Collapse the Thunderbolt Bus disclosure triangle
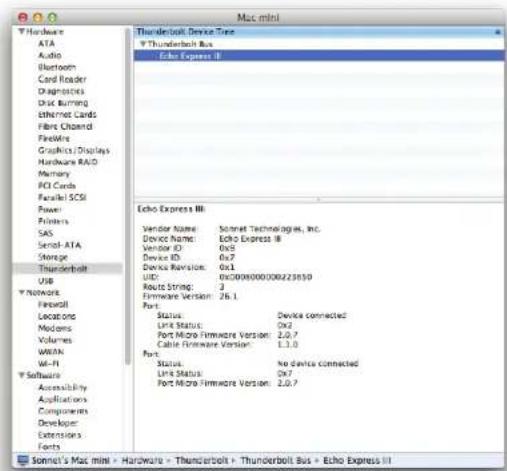The width and height of the screenshot is (507, 471). pyautogui.click(x=143, y=44)
